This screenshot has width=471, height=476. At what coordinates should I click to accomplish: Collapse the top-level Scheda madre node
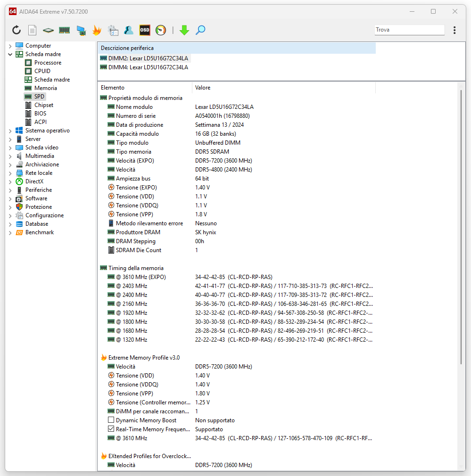click(10, 54)
